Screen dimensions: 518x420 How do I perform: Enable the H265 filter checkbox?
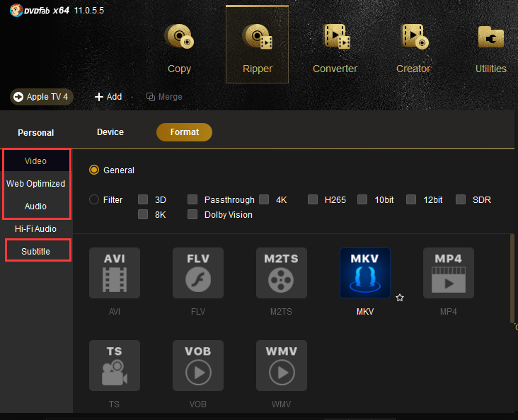[x=313, y=199]
